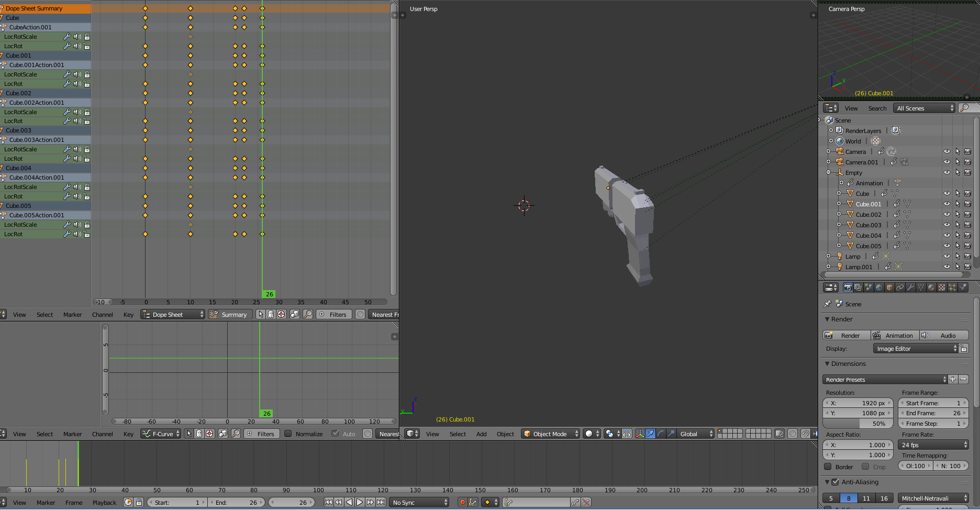Enable Normalize checkbox in F-Curve editor
Image resolution: width=980 pixels, height=510 pixels.
[x=288, y=434]
